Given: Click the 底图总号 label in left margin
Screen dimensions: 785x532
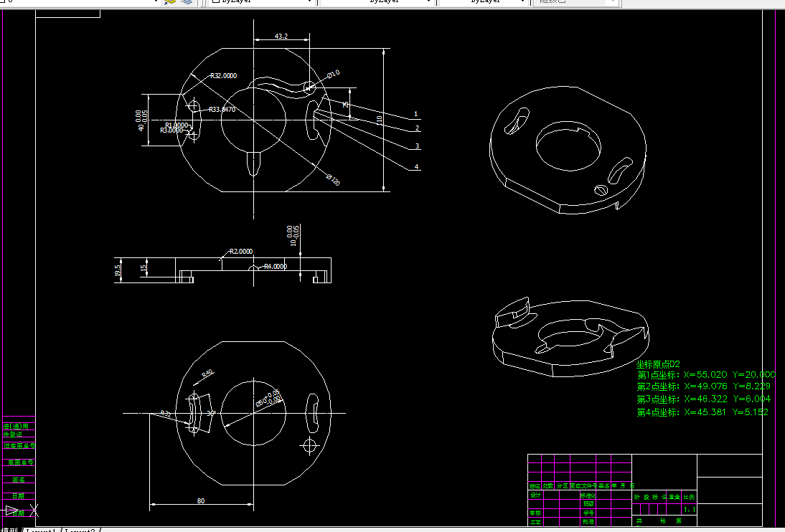Looking at the screenshot, I should [21, 462].
